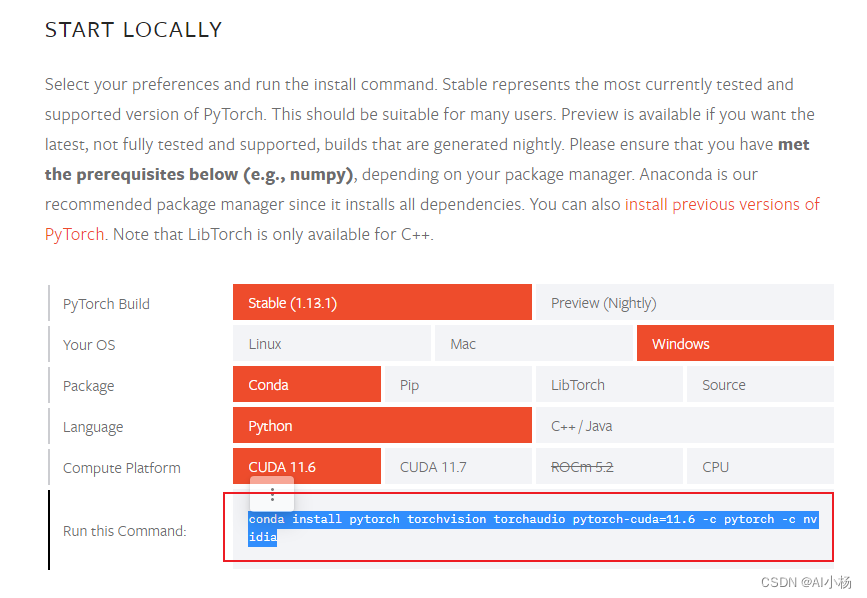Choose CUDA 11.7 compute platform

tap(458, 466)
